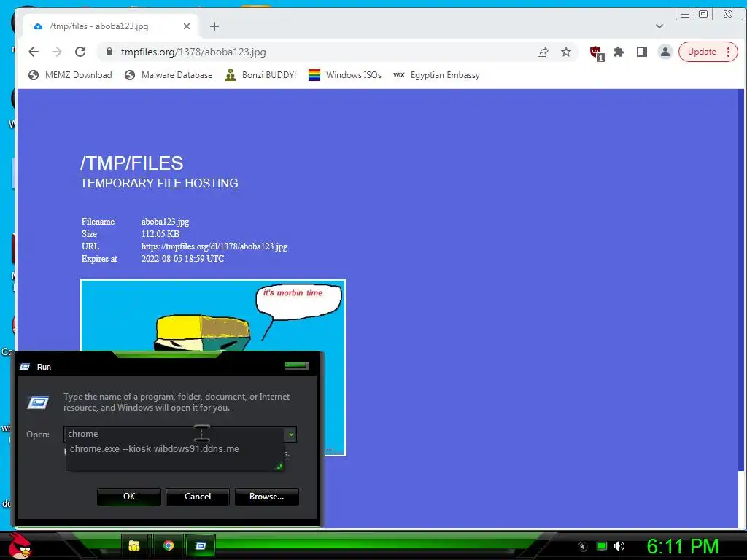The image size is (747, 560).
Task: Open Bonzi BUDDY! bookmark
Action: 260,75
